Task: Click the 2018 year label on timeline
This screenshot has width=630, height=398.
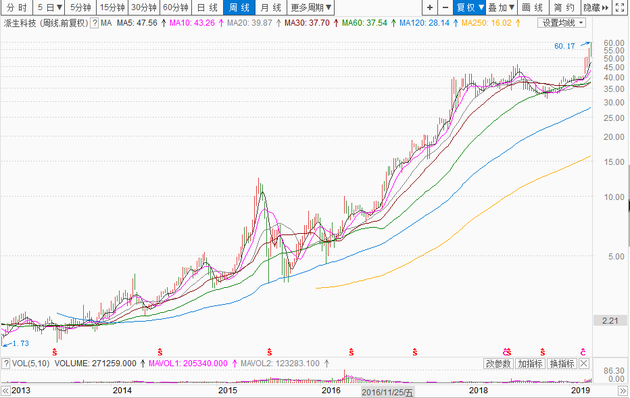Action: [x=478, y=390]
